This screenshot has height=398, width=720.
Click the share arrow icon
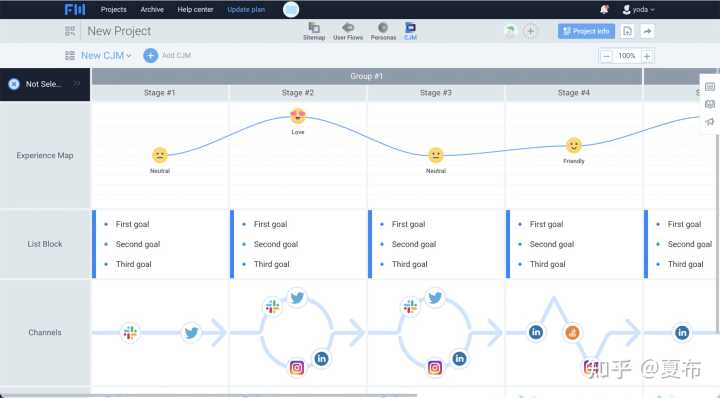647,31
